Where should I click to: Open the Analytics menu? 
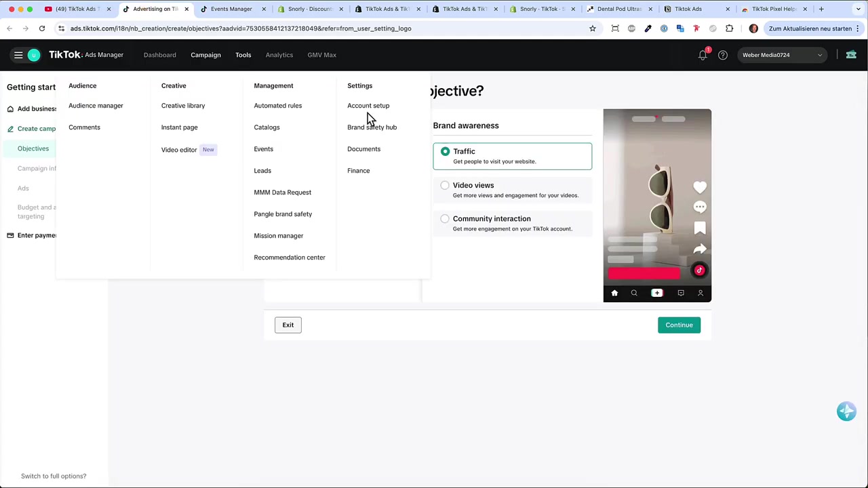click(279, 55)
